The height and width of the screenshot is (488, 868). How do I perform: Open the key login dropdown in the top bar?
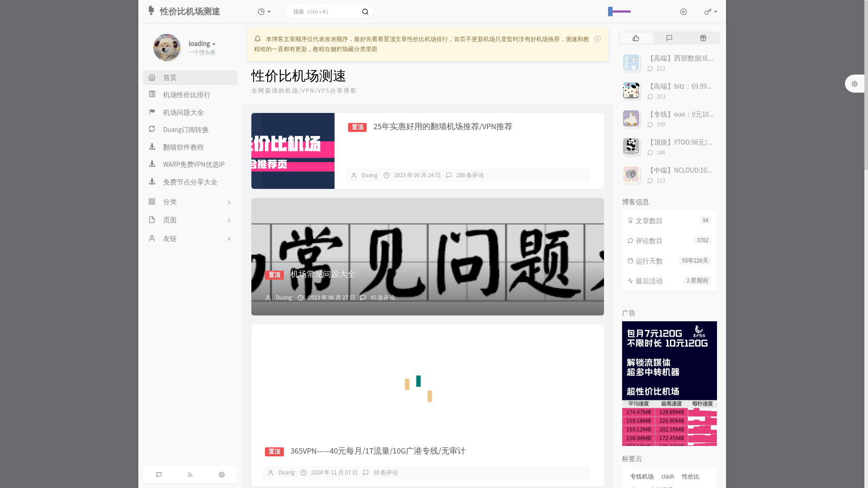pos(711,12)
